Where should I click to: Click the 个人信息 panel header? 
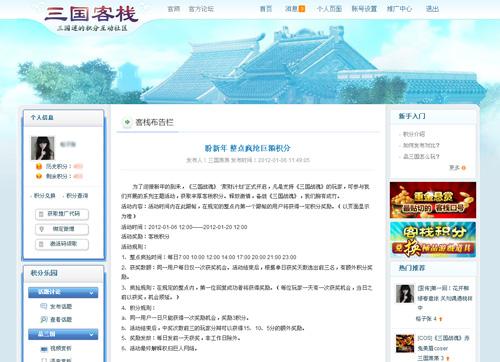[63, 118]
